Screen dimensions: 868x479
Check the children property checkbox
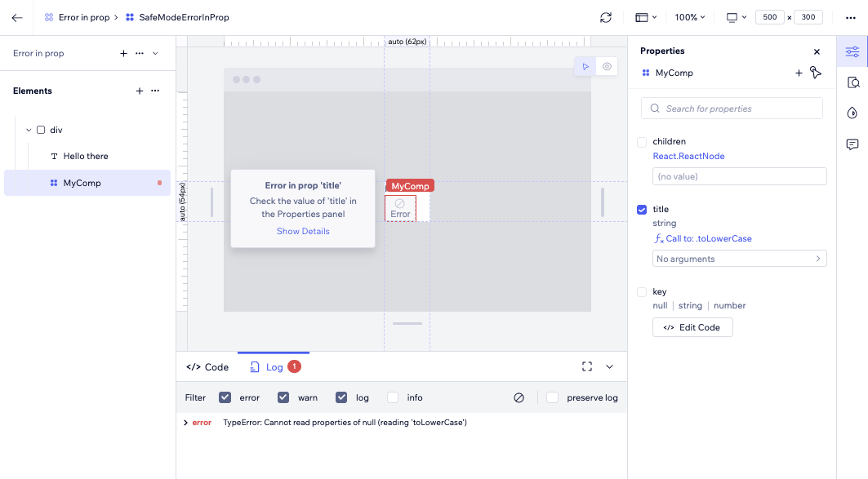pyautogui.click(x=642, y=142)
